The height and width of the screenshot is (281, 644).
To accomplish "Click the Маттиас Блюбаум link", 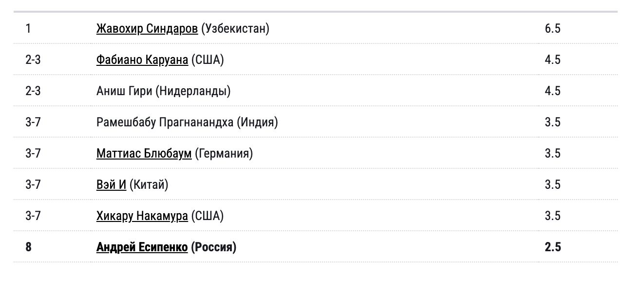I will 144,154.
